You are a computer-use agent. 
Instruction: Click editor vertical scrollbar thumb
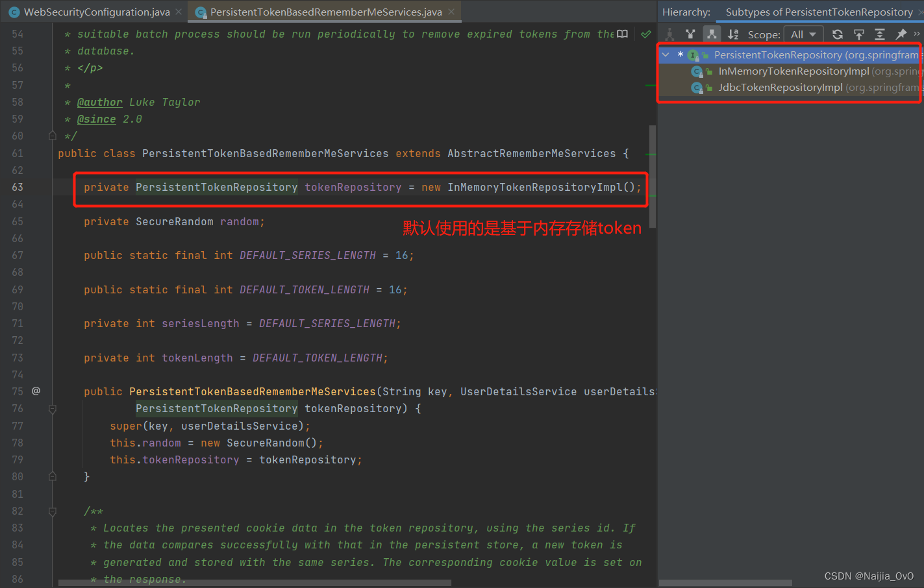tap(653, 176)
